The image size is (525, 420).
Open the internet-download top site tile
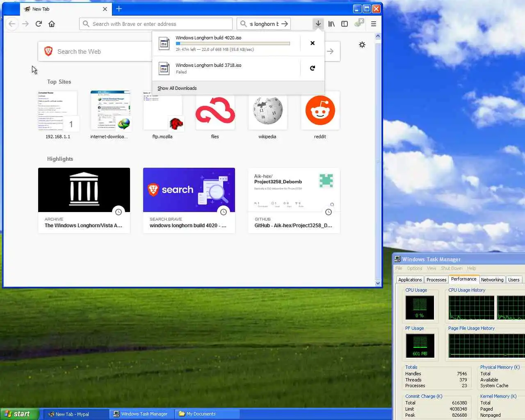pos(110,116)
